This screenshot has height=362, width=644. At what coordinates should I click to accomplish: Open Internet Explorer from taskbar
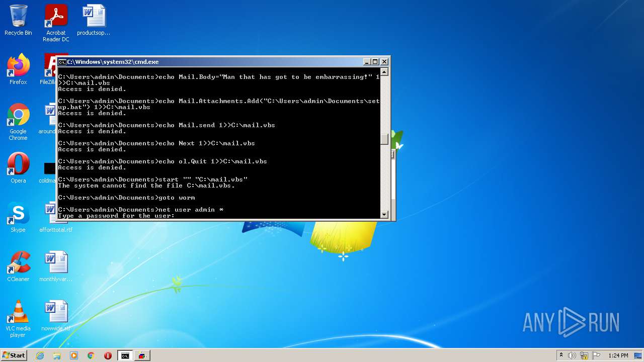pyautogui.click(x=40, y=355)
